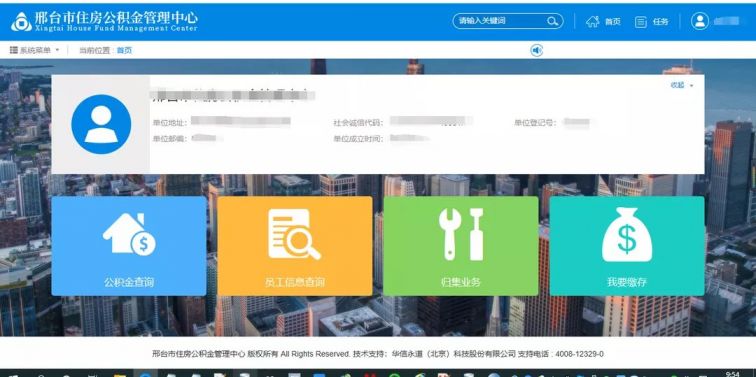Viewport: 756px width, 377px height.
Task: Go to 首页 via the house icon
Action: click(x=593, y=21)
